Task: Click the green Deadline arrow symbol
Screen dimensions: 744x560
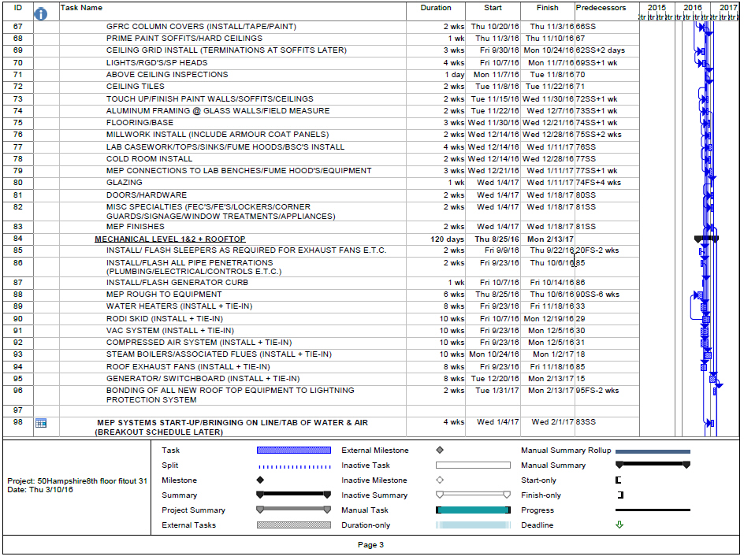Action: tap(619, 525)
